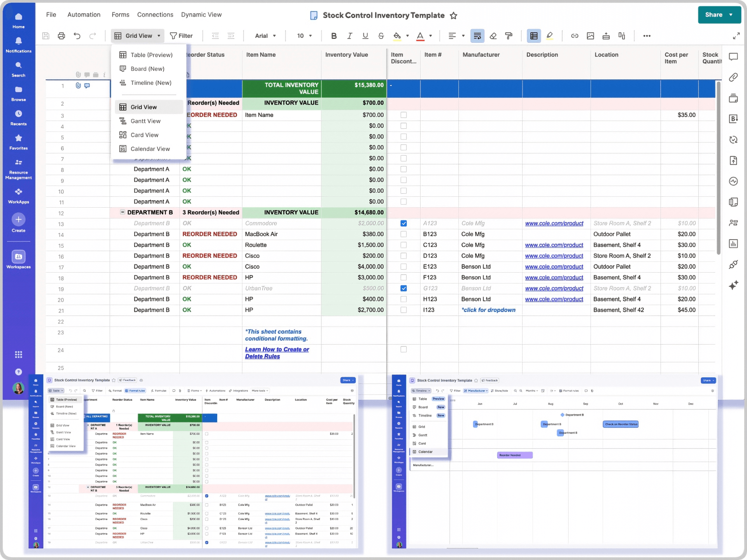Collapse the DEPARTMENT B group
Image resolution: width=747 pixels, height=560 pixels.
[x=123, y=212]
